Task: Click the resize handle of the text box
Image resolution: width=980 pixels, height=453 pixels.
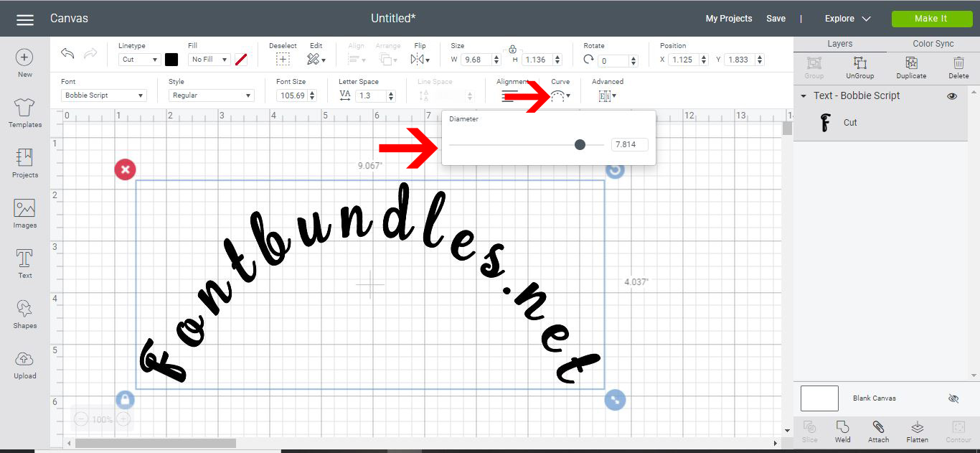Action: click(x=615, y=399)
